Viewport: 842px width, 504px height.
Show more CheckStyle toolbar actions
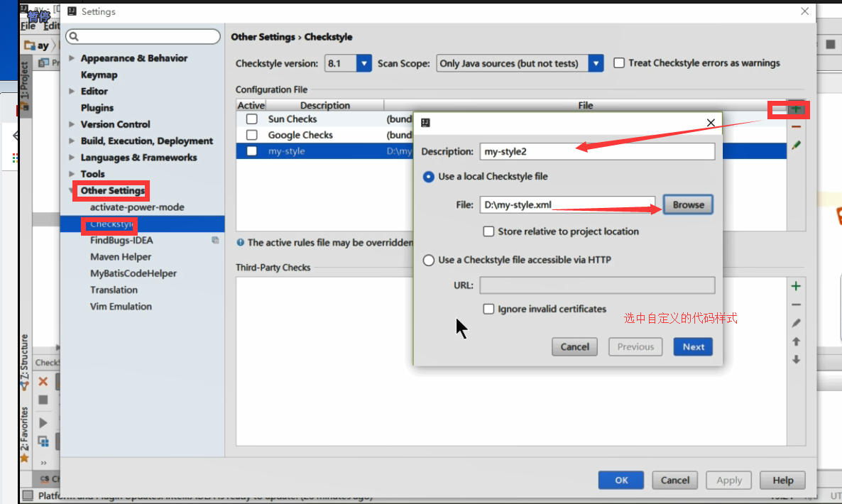coord(43,463)
